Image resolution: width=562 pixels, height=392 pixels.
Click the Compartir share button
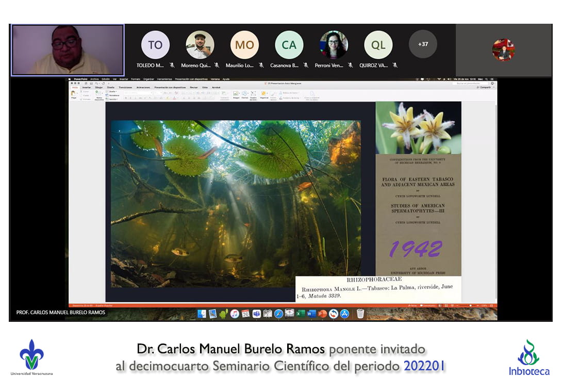point(485,88)
